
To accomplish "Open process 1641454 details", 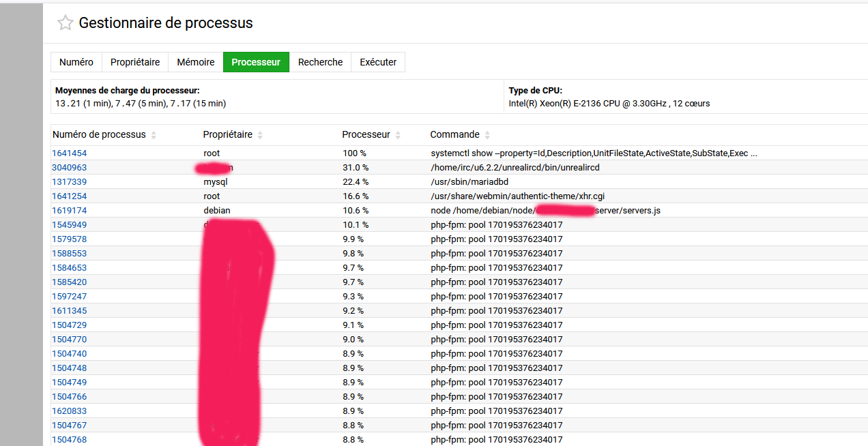I will [70, 153].
